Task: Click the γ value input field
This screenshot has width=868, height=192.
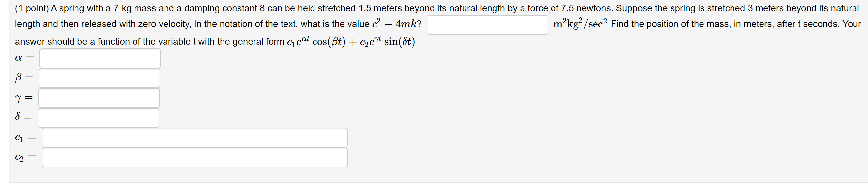Action: pos(100,98)
